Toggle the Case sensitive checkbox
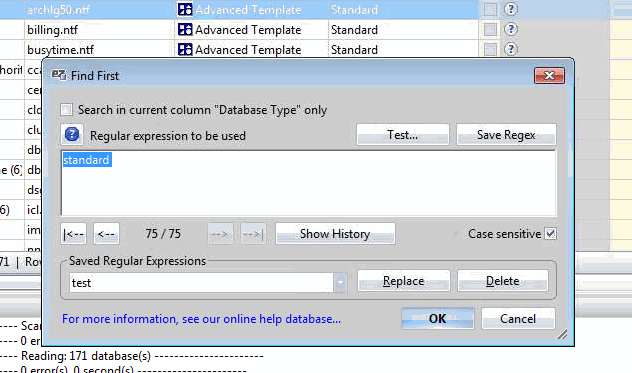 click(x=550, y=233)
